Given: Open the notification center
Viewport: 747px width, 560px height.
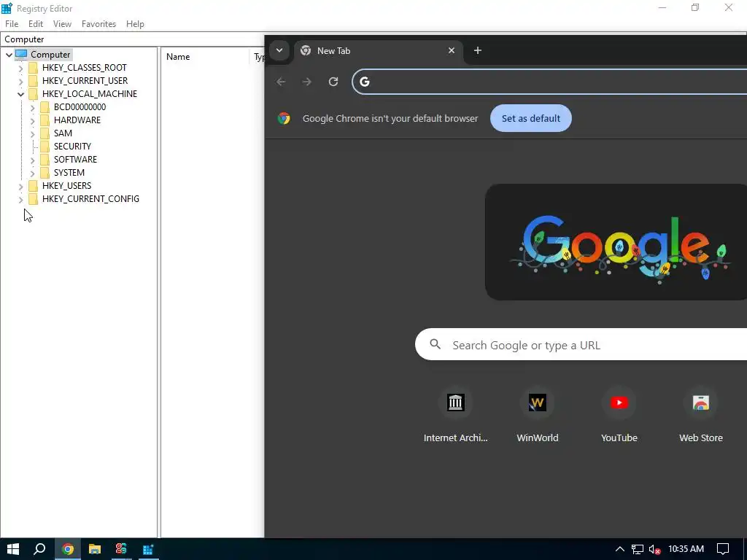Looking at the screenshot, I should tap(723, 549).
